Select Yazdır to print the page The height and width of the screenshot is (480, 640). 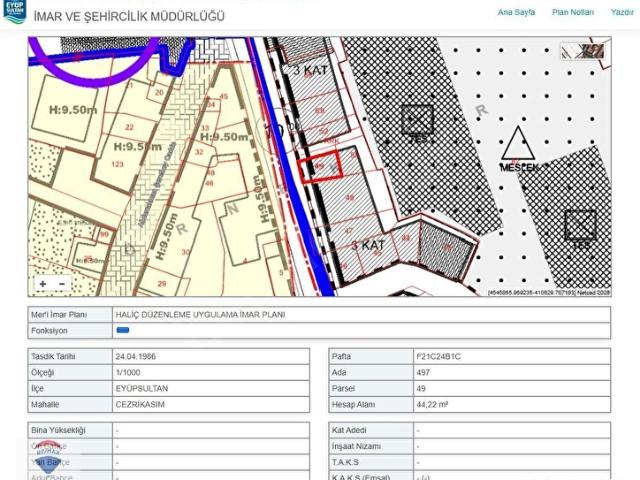[622, 12]
